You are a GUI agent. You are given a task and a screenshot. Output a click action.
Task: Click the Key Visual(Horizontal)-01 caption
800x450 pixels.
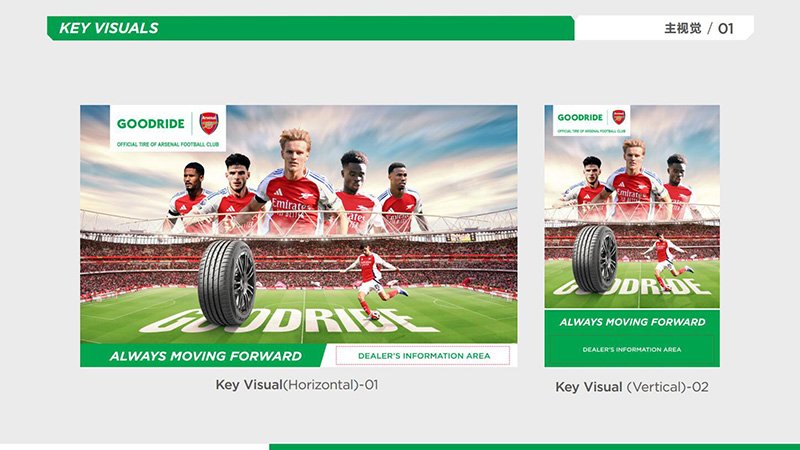(x=297, y=385)
